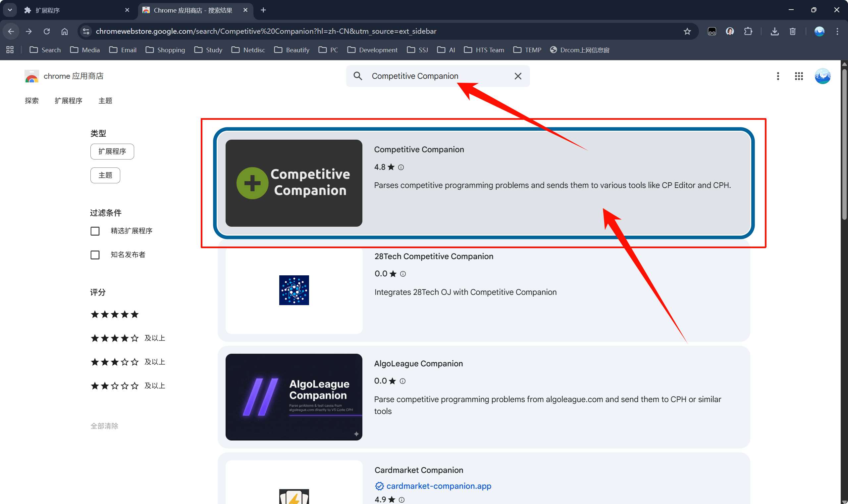This screenshot has width=848, height=504.
Task: Open the browser Downloads panel
Action: (774, 31)
